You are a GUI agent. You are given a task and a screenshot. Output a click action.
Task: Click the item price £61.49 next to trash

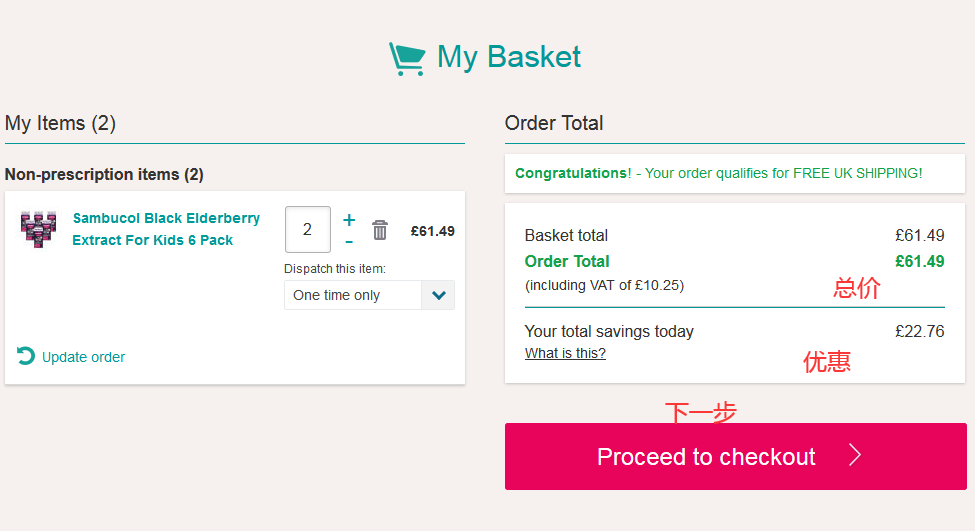(x=432, y=231)
